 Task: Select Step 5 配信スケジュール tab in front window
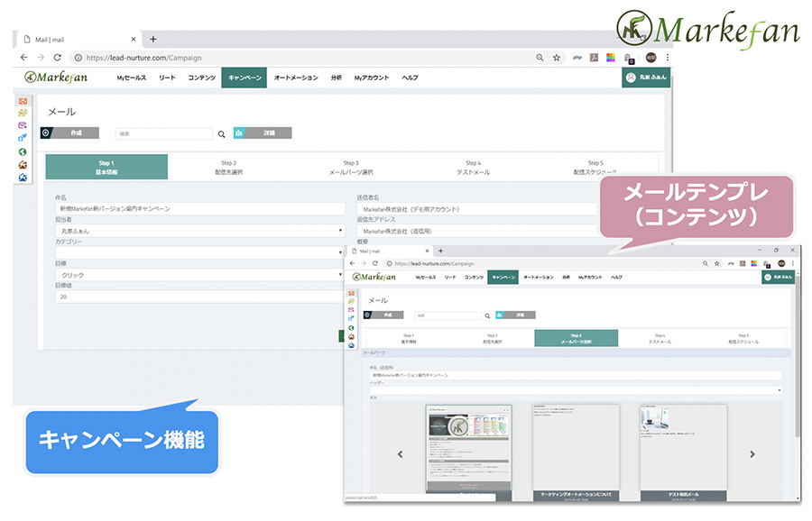pyautogui.click(x=743, y=338)
